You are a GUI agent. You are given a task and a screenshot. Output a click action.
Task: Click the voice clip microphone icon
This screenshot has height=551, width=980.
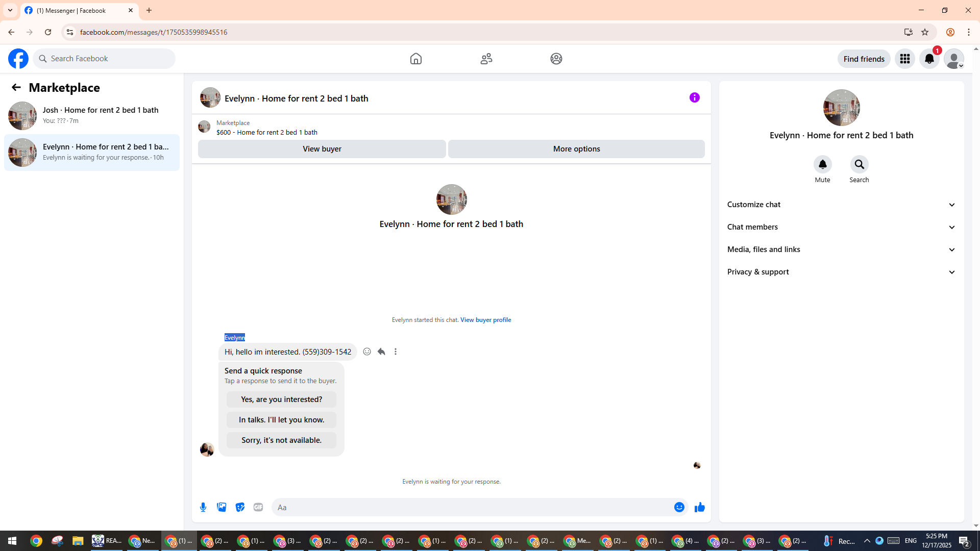coord(203,507)
